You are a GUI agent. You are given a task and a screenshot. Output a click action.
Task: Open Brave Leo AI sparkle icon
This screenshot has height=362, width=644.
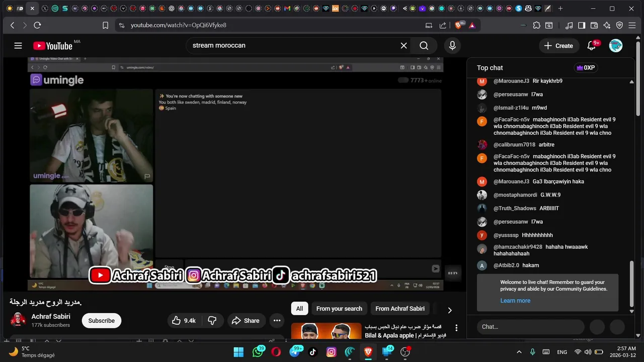[x=607, y=25]
